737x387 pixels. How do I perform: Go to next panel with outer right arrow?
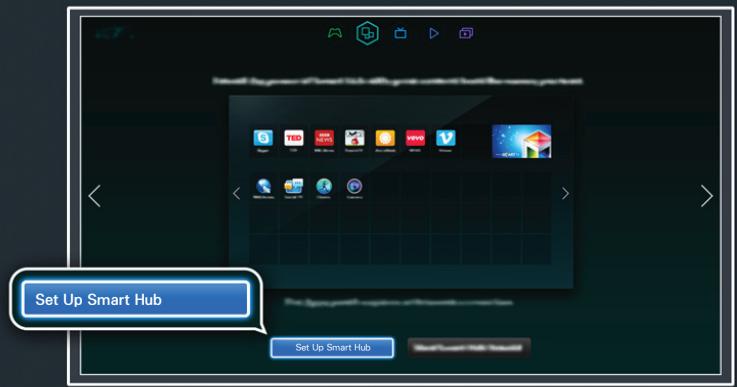coord(706,196)
